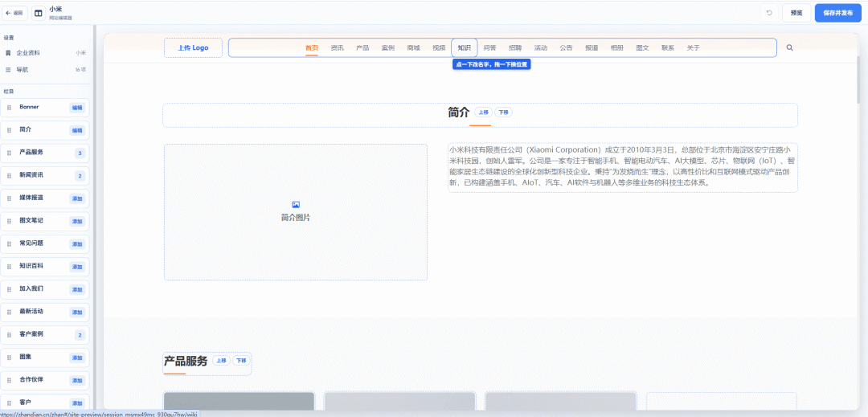Click the 保存并发布 button
Screen dimensions: 868x417
[838, 13]
